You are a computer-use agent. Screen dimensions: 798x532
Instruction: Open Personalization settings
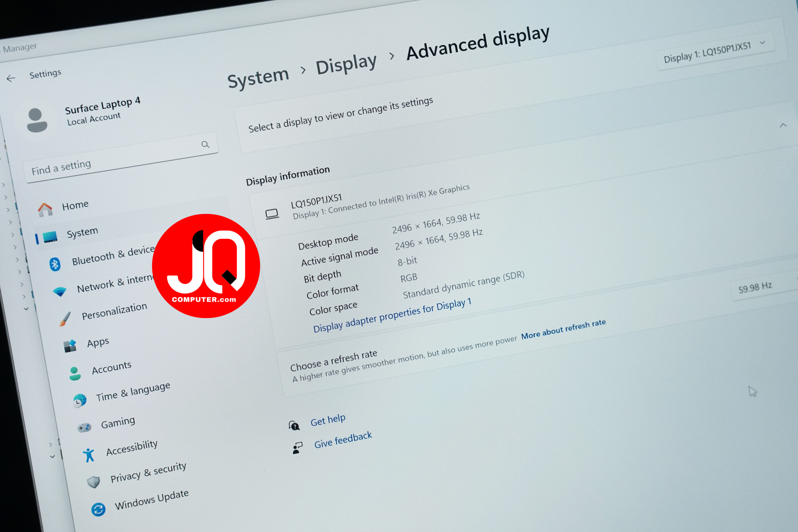(x=115, y=311)
